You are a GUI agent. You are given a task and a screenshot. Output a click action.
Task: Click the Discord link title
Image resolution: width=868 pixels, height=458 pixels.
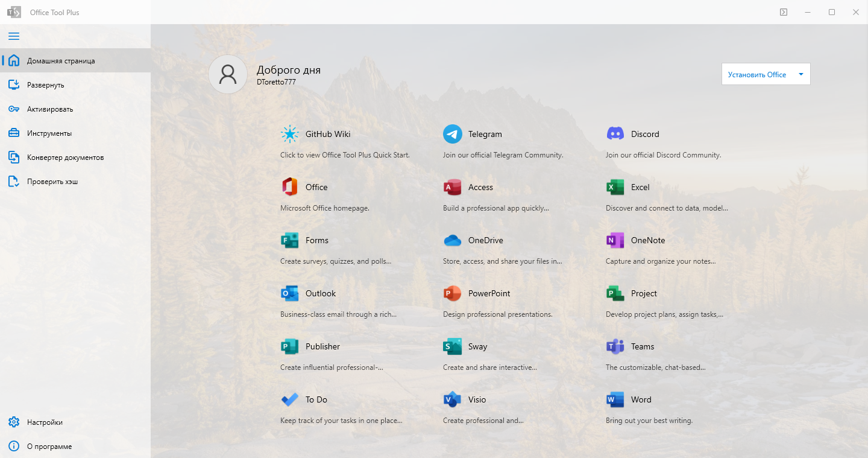tap(645, 134)
